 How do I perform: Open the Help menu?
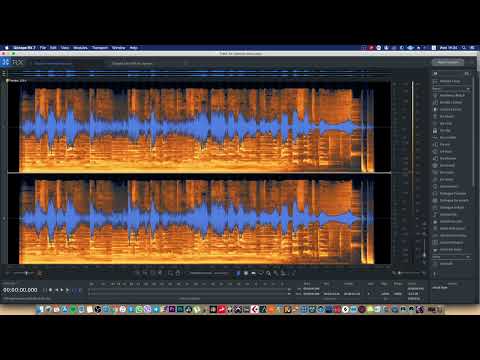(x=134, y=48)
